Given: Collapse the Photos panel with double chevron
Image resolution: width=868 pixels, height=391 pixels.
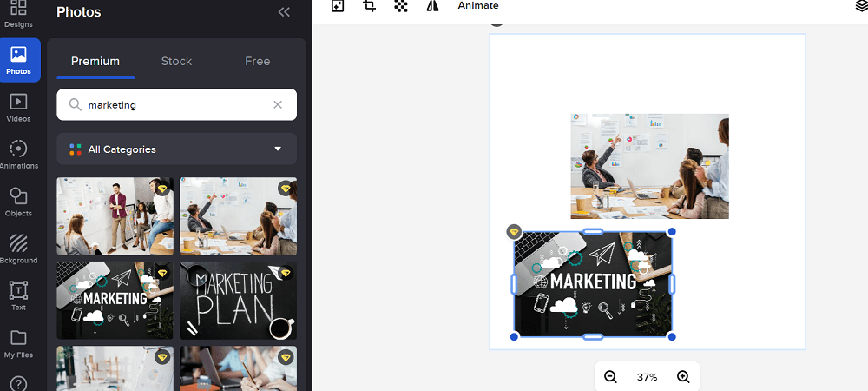Looking at the screenshot, I should [284, 12].
